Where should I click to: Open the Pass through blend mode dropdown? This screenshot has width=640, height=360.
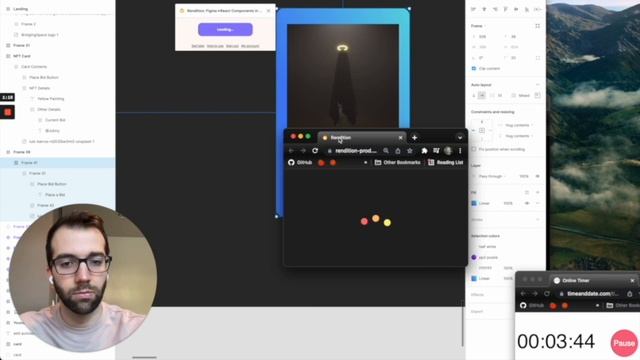coord(492,176)
